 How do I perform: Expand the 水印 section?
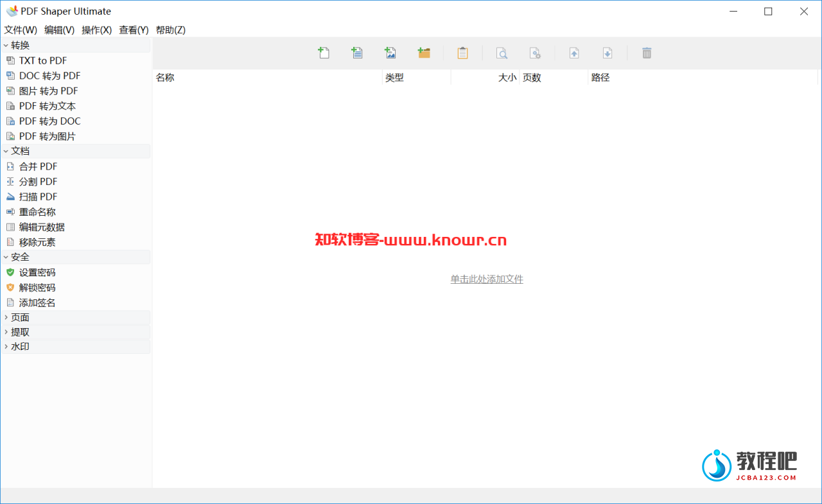(x=6, y=347)
